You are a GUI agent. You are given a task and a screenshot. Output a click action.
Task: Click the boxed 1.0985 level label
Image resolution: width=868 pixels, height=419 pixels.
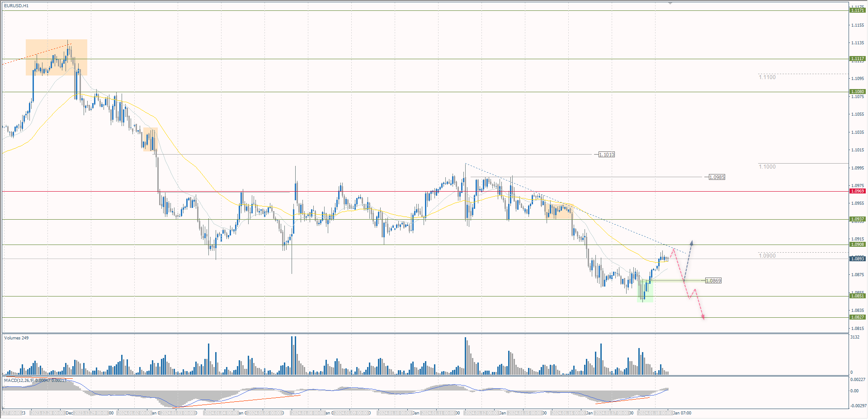pyautogui.click(x=717, y=177)
